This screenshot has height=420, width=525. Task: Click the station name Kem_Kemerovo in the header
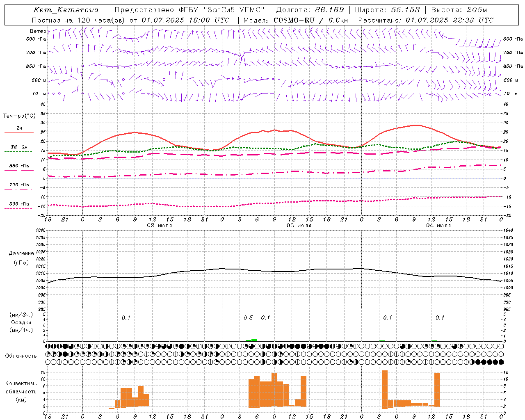click(x=66, y=10)
